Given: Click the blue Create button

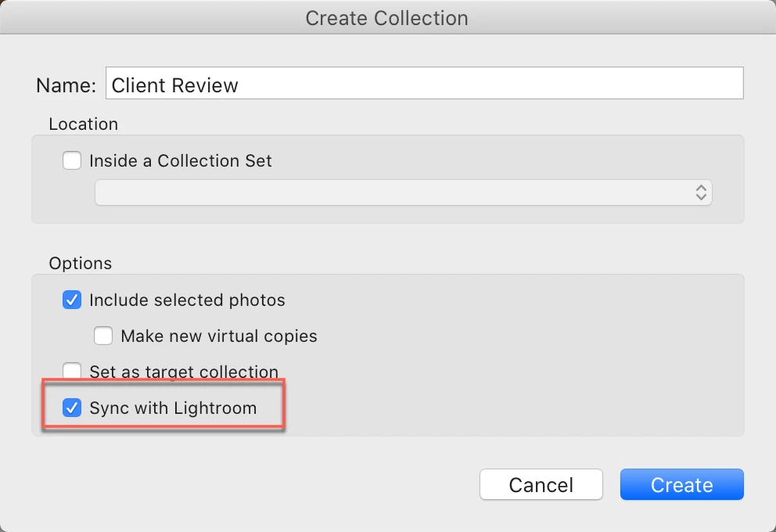Looking at the screenshot, I should [681, 484].
